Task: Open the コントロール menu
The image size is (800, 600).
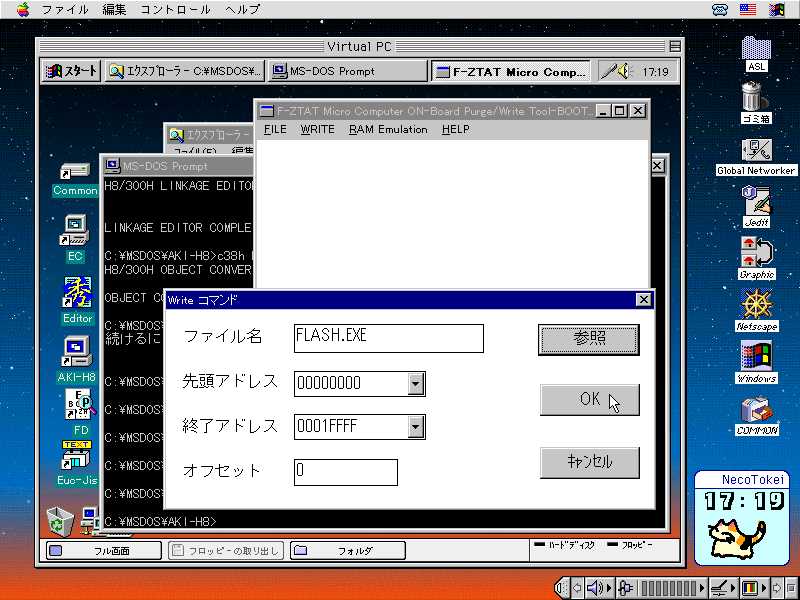Action: [x=176, y=9]
